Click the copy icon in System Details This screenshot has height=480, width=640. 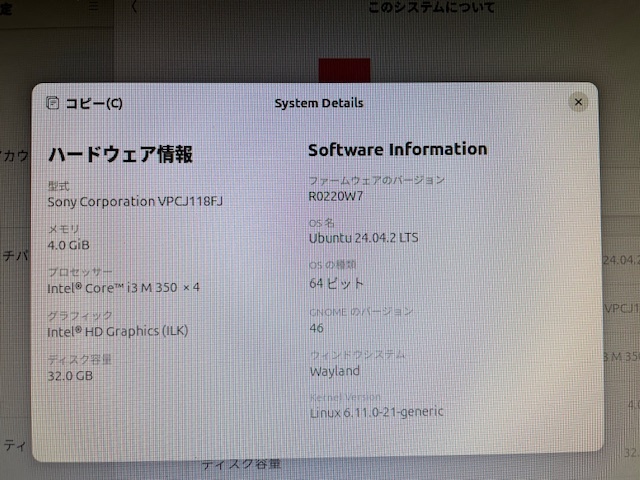click(x=52, y=103)
